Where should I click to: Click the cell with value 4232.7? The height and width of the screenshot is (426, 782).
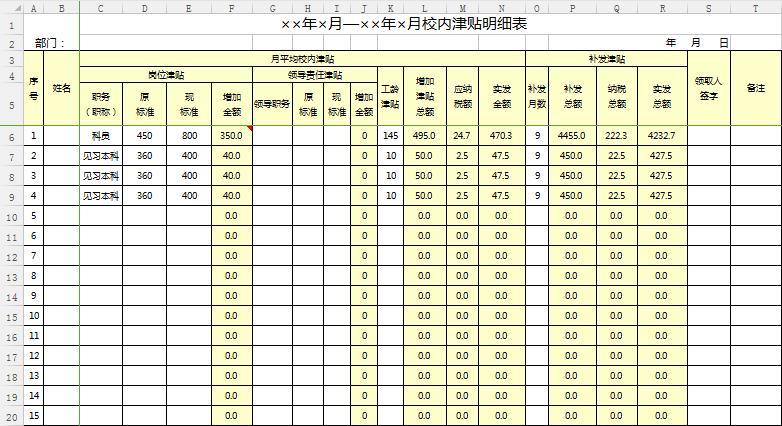[x=662, y=135]
